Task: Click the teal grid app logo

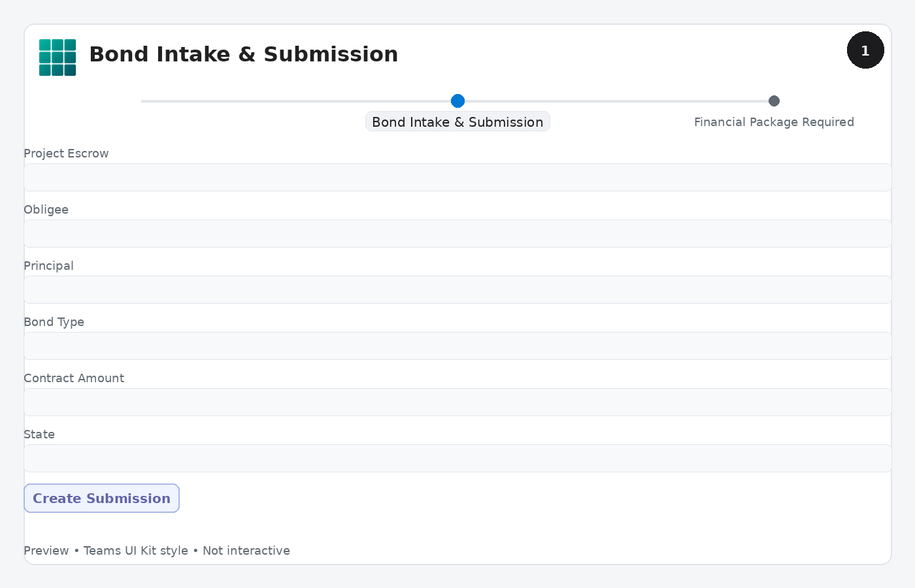Action: click(x=58, y=57)
